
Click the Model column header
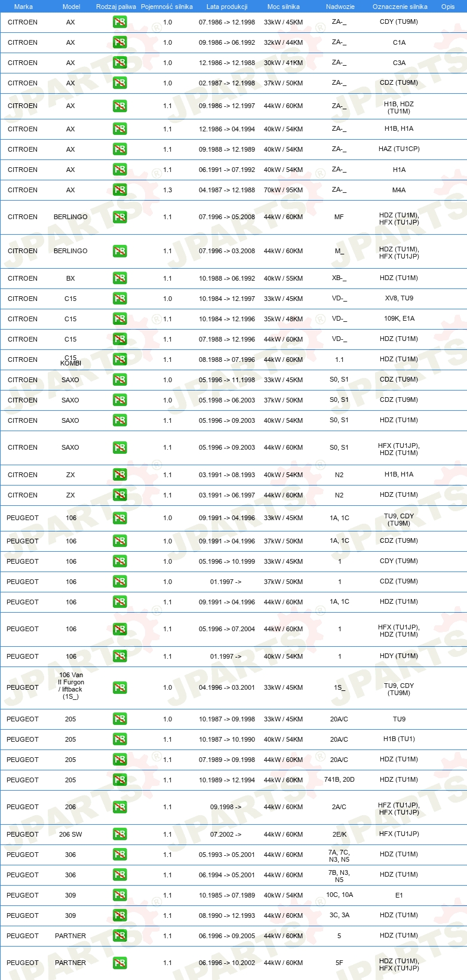[x=71, y=7]
